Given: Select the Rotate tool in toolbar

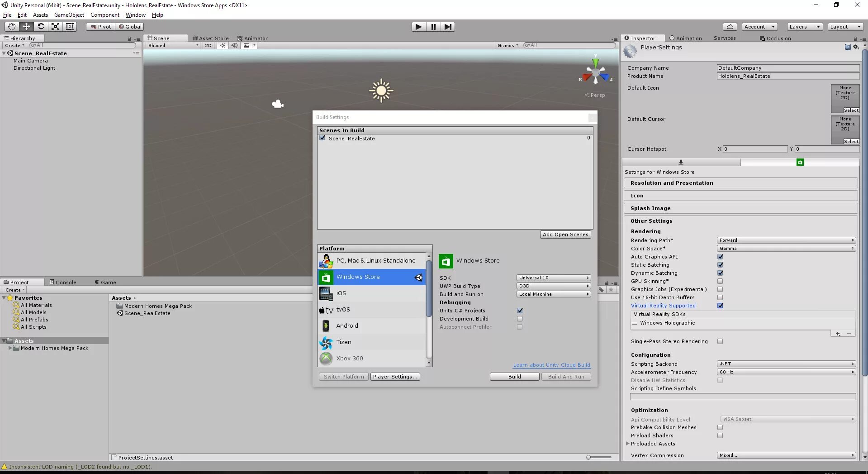Looking at the screenshot, I should click(x=41, y=27).
